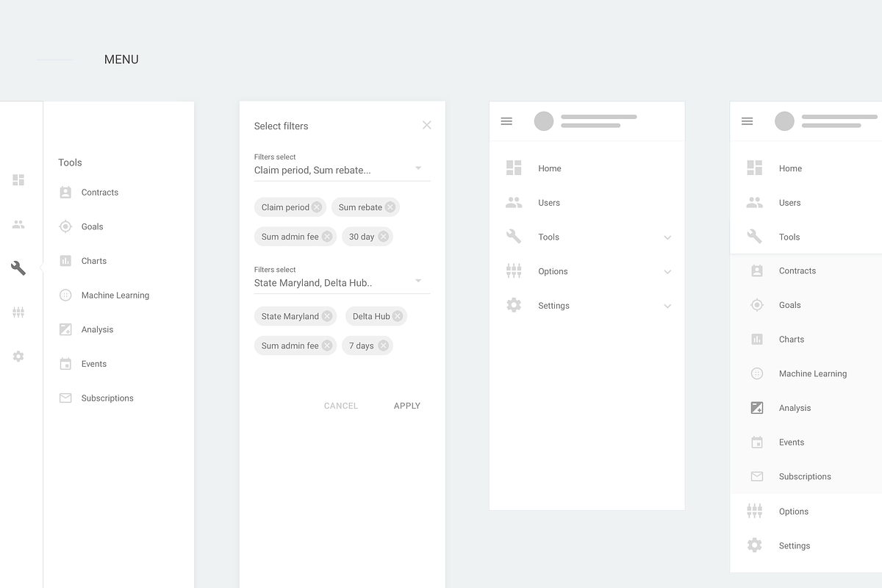Click Cancel in the Select filters dialog

(341, 406)
